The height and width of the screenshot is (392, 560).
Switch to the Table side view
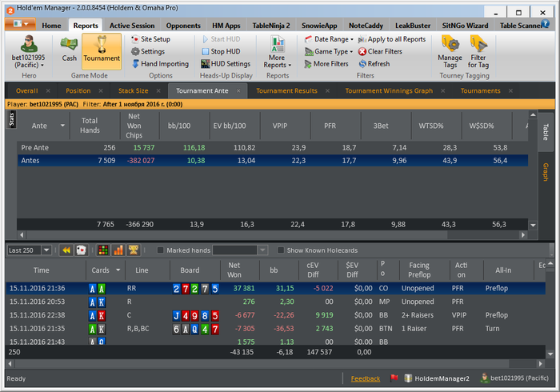(546, 132)
